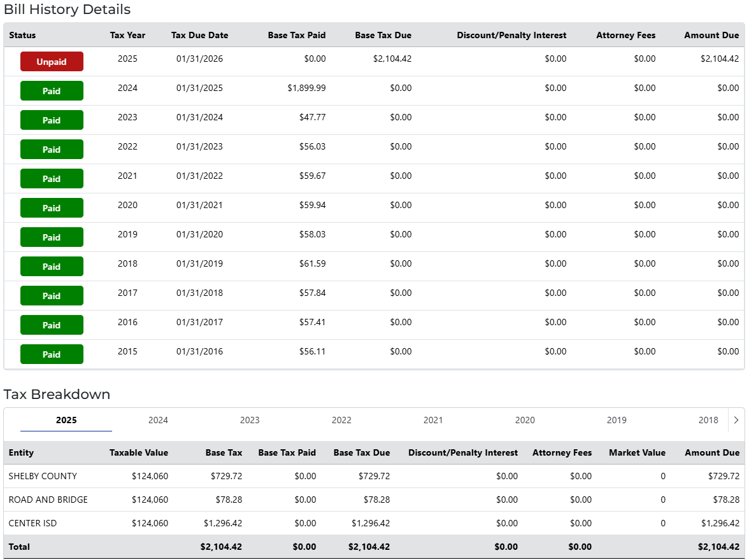
Task: Click the 2018 tax breakdown tab
Action: click(x=708, y=420)
